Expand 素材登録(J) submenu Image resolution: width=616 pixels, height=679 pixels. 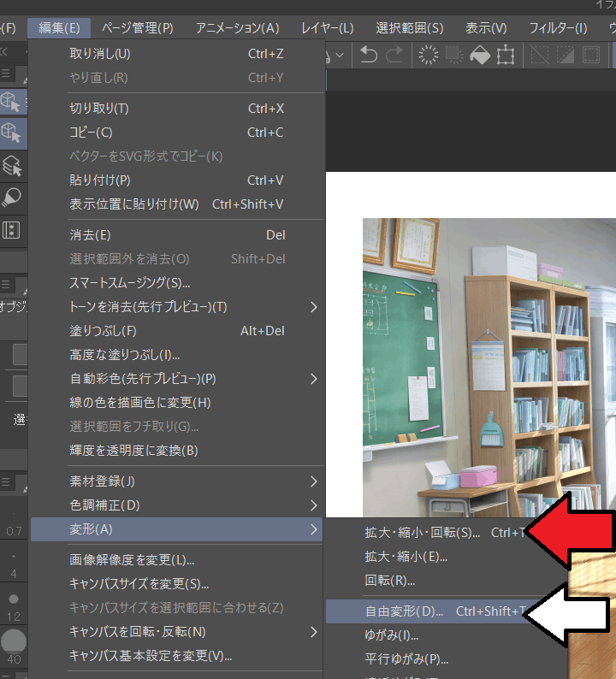pos(177,481)
